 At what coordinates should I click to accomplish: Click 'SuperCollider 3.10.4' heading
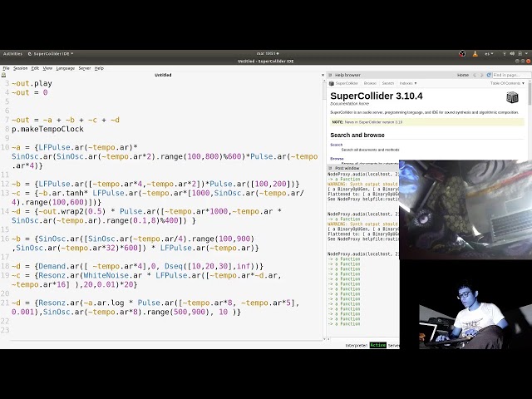(377, 96)
